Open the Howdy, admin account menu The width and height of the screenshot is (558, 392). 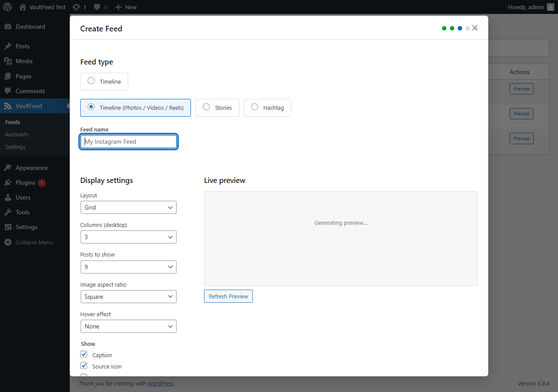click(531, 7)
